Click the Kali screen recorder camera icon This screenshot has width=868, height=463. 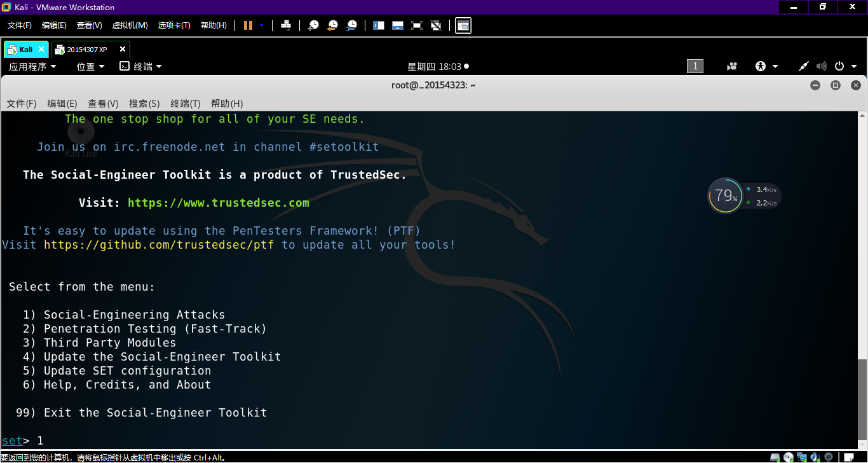click(x=732, y=66)
